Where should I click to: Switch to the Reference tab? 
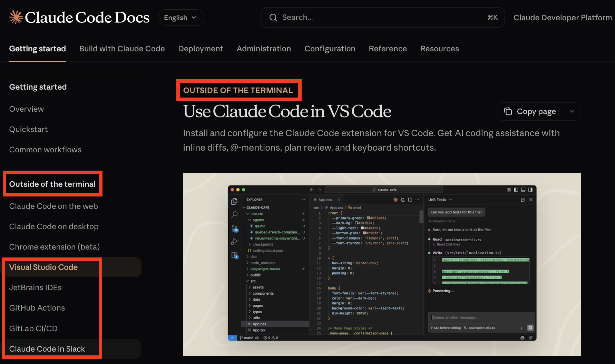pyautogui.click(x=388, y=49)
